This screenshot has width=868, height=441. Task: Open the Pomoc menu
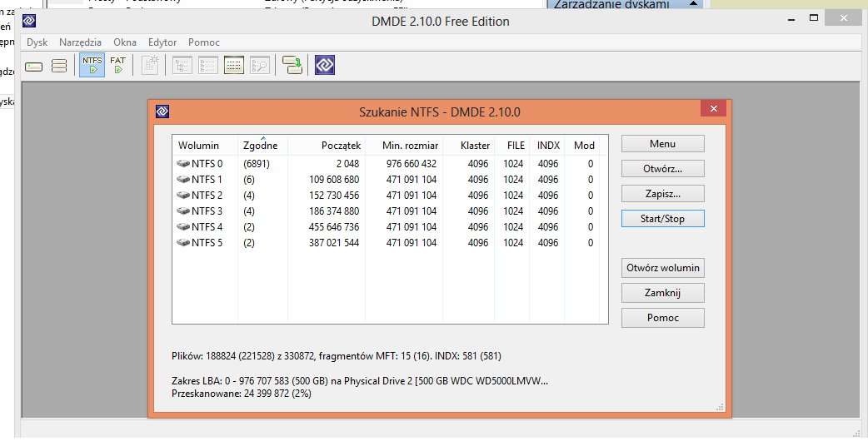[x=204, y=42]
